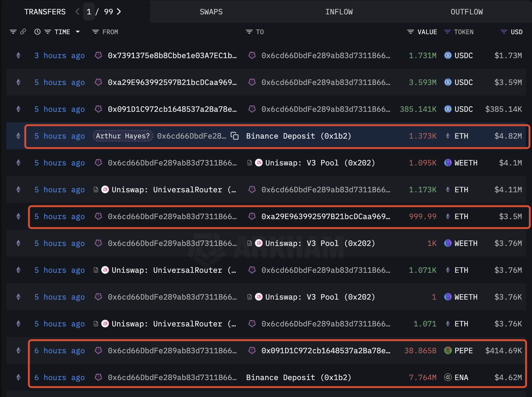
Task: Click recipient 0x091D1C972cb1648537a2Ba78e… in PEPE row
Action: click(x=326, y=351)
